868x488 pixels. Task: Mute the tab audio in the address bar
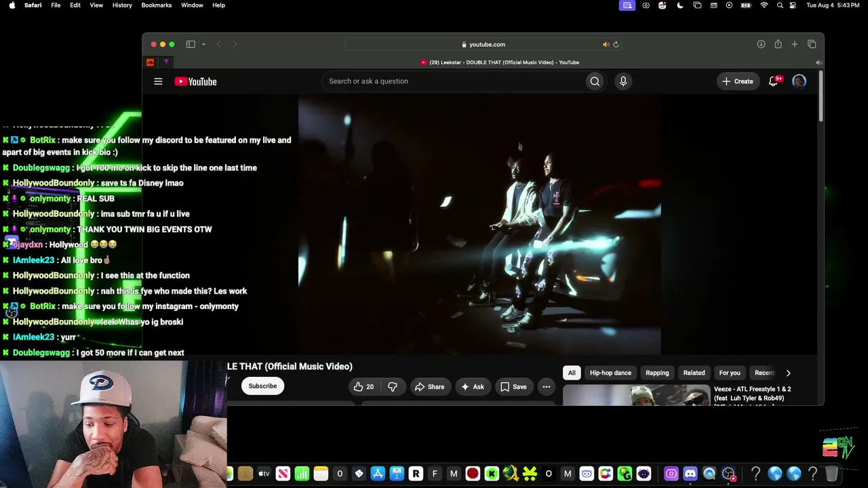pyautogui.click(x=606, y=44)
